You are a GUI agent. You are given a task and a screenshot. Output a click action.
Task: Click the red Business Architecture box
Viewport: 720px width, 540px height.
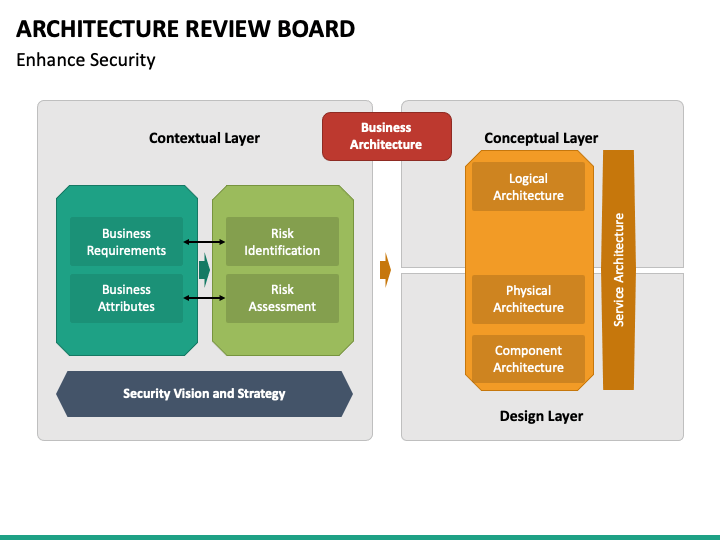tap(387, 136)
